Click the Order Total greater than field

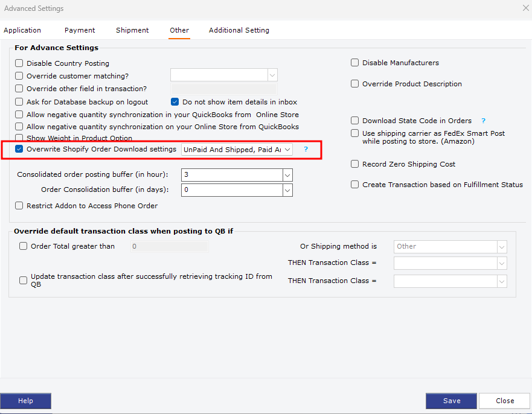click(169, 246)
